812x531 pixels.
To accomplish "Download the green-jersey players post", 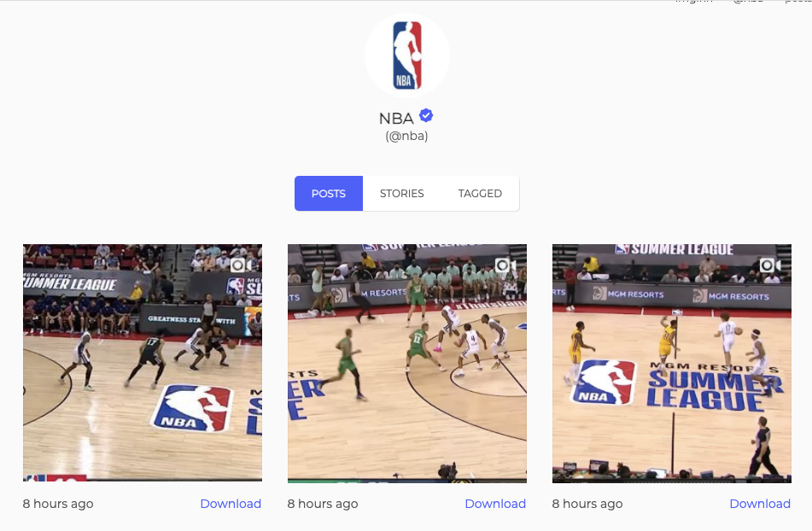I will tap(495, 504).
